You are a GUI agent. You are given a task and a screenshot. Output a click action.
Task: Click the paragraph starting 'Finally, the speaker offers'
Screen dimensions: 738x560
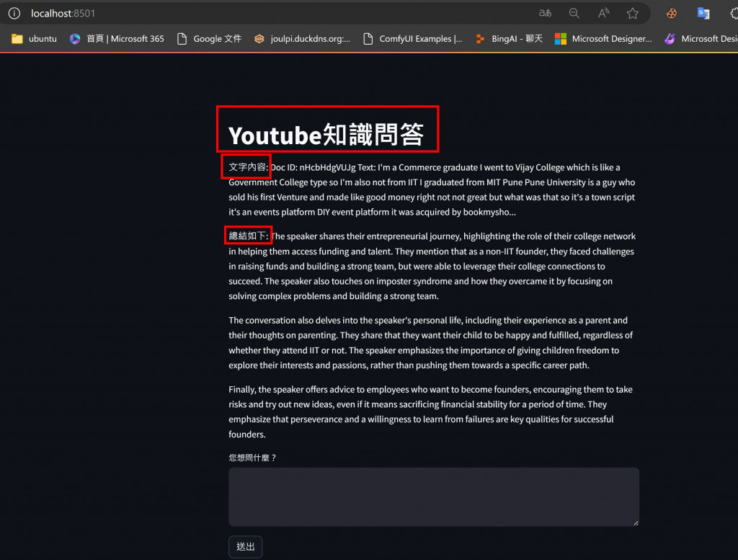pos(431,412)
